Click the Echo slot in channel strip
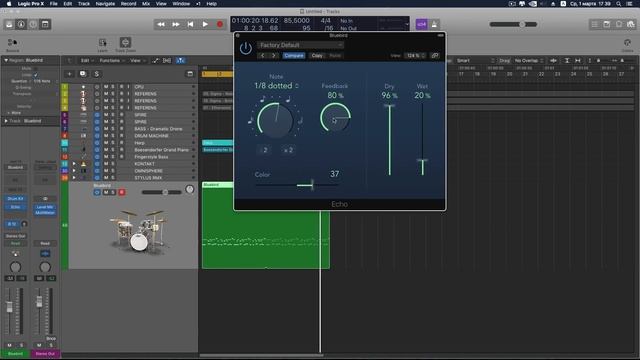640x360 pixels. pos(16,207)
